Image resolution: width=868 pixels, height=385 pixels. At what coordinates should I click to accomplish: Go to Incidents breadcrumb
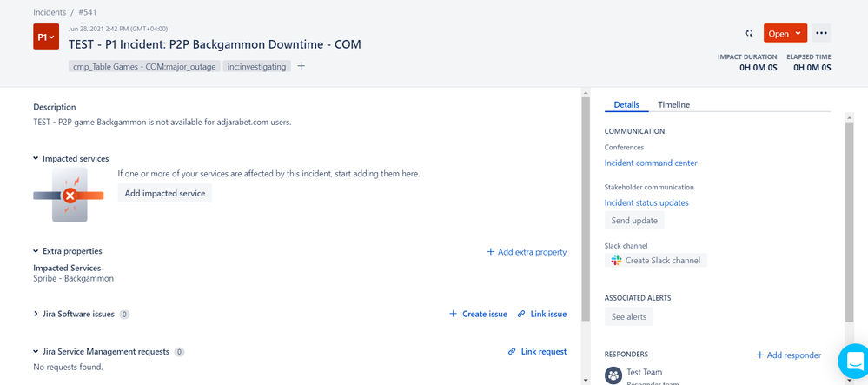pyautogui.click(x=50, y=11)
